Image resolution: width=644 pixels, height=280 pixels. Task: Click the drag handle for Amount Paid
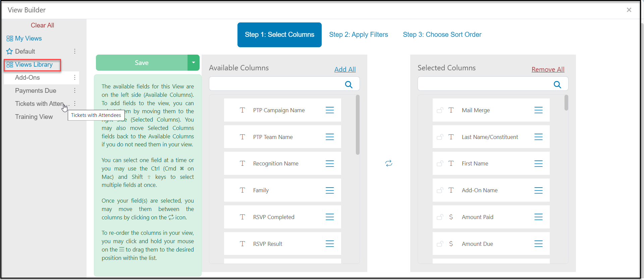(x=538, y=217)
